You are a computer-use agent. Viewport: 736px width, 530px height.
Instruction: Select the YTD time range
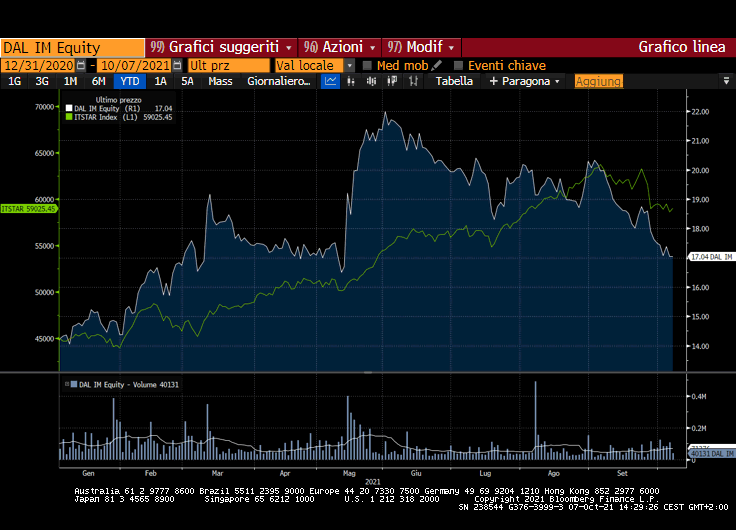(x=128, y=82)
